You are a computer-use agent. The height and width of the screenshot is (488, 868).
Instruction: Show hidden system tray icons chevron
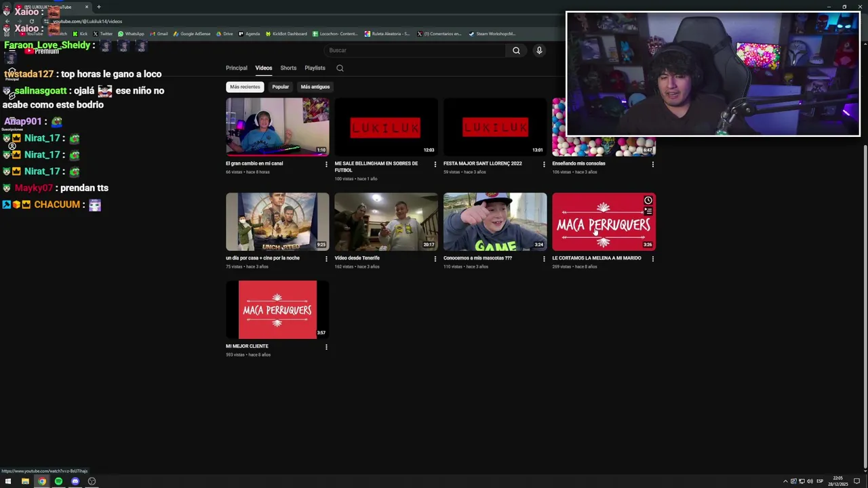click(x=785, y=481)
